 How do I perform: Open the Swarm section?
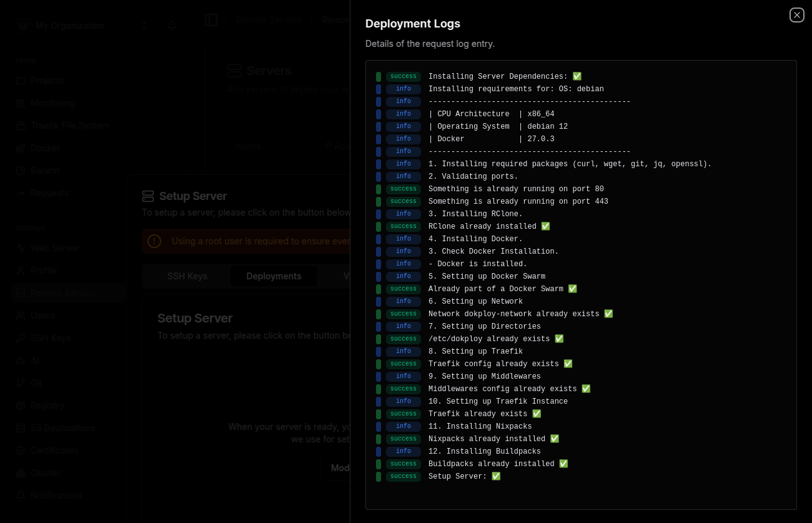click(44, 171)
